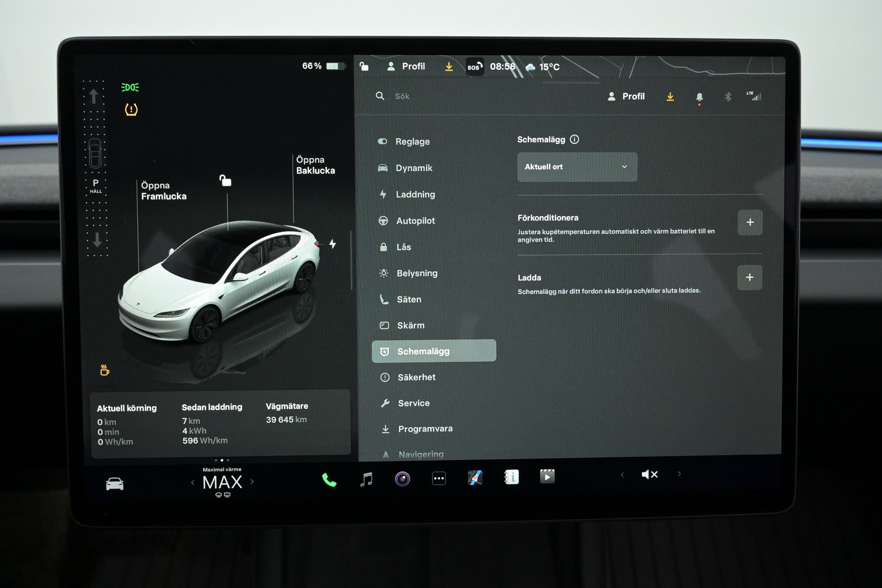Open the Autopilot menu item
Screen dimensions: 882x588
[x=415, y=221]
